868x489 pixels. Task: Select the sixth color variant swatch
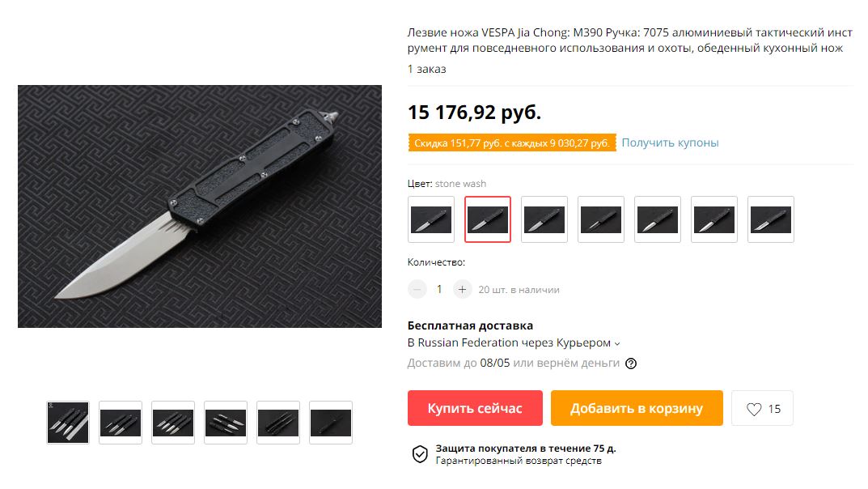(714, 219)
